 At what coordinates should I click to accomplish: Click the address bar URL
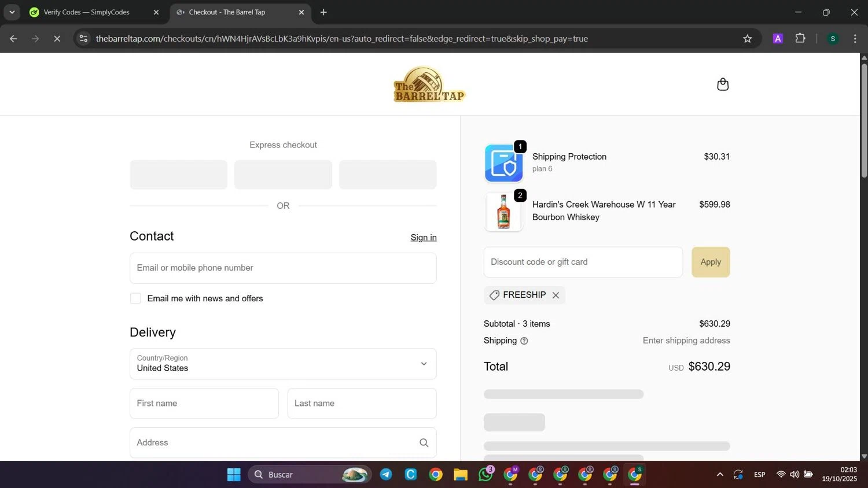point(341,39)
